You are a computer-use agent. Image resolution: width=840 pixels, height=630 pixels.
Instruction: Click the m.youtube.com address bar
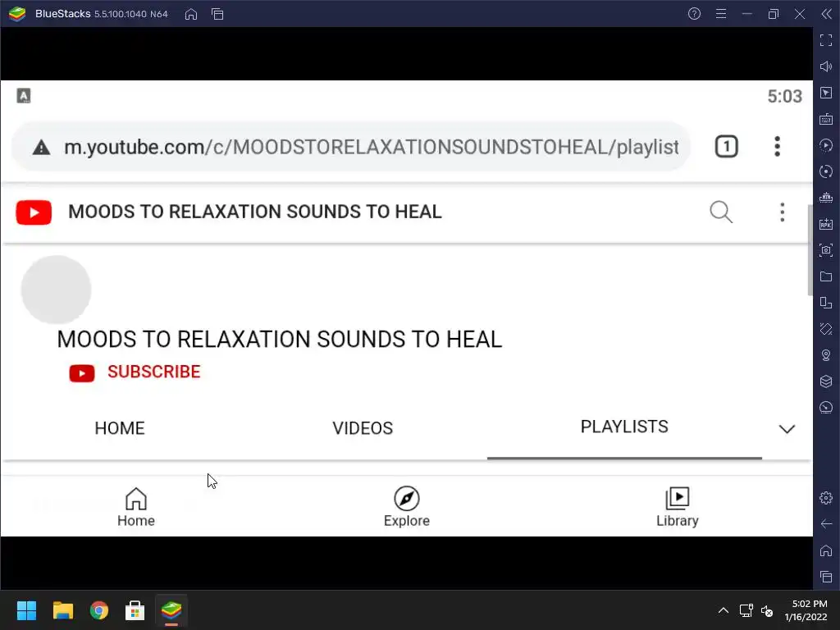click(351, 147)
